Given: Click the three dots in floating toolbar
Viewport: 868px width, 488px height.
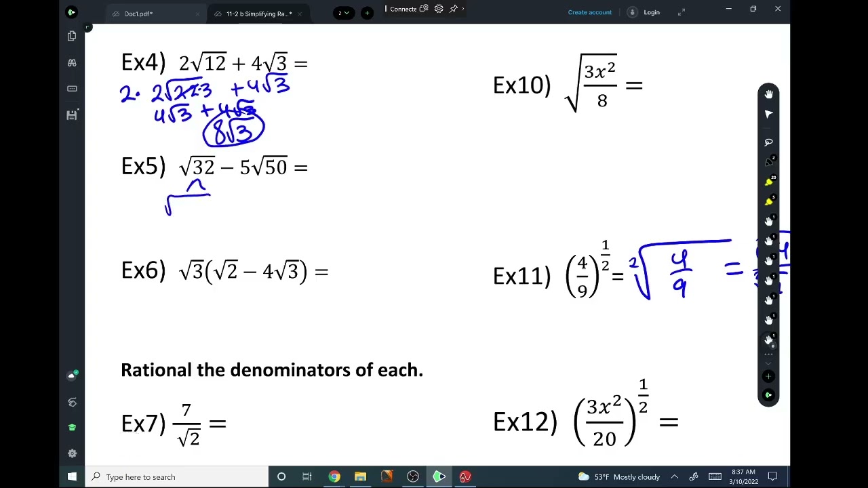Looking at the screenshot, I should pyautogui.click(x=768, y=354).
